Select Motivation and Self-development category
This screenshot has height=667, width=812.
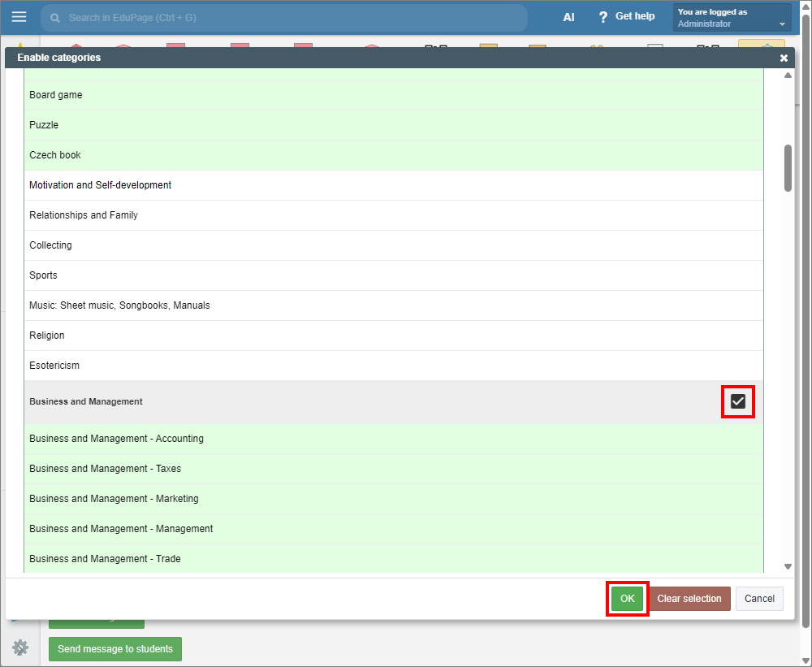click(390, 185)
